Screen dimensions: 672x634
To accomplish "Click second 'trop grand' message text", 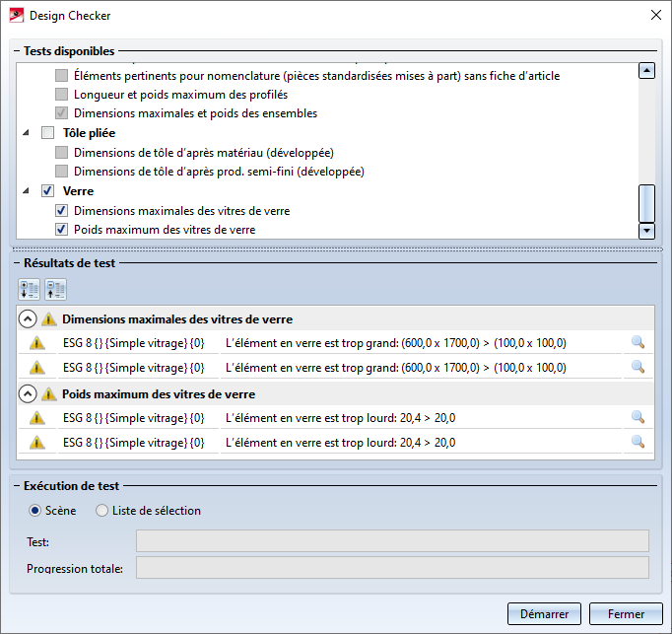I will [x=395, y=368].
